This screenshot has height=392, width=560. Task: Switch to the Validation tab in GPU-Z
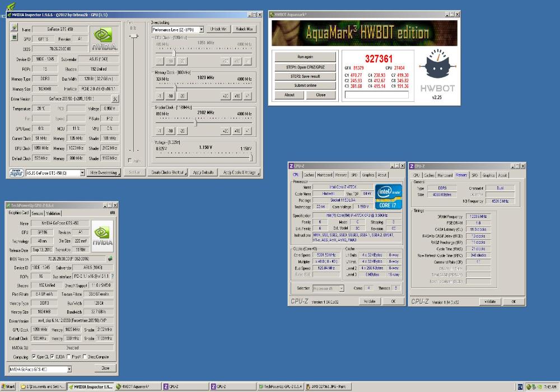tap(53, 213)
